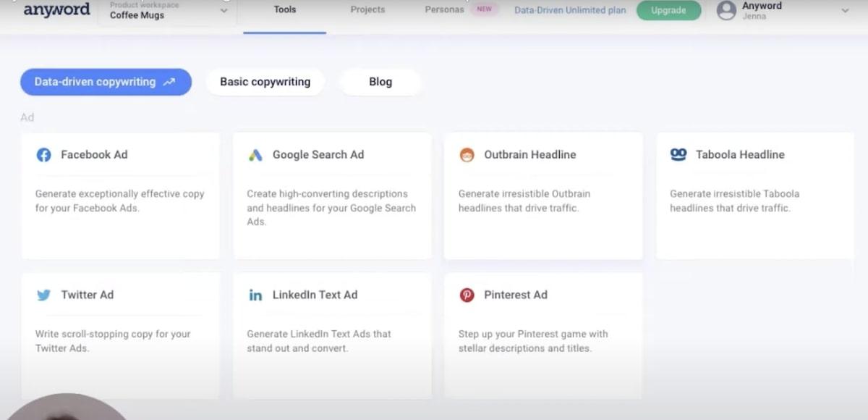Click the Outbrain logo icon

click(467, 155)
